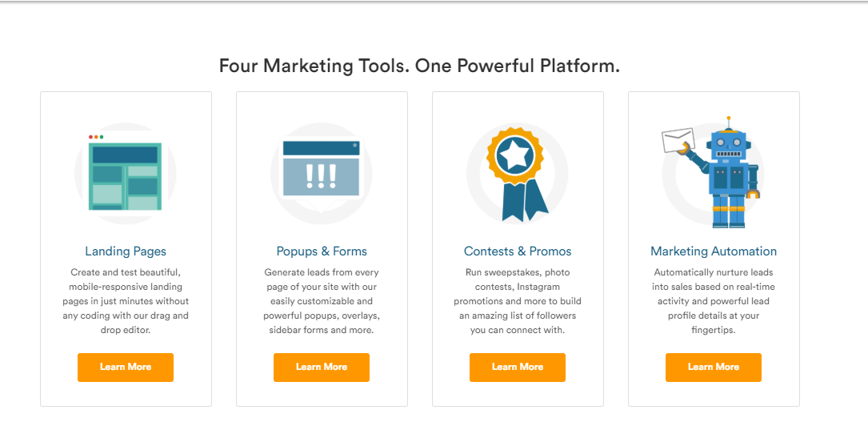Click Learn More under Contests & Promos
Screen dimensions: 868x434
(x=518, y=367)
